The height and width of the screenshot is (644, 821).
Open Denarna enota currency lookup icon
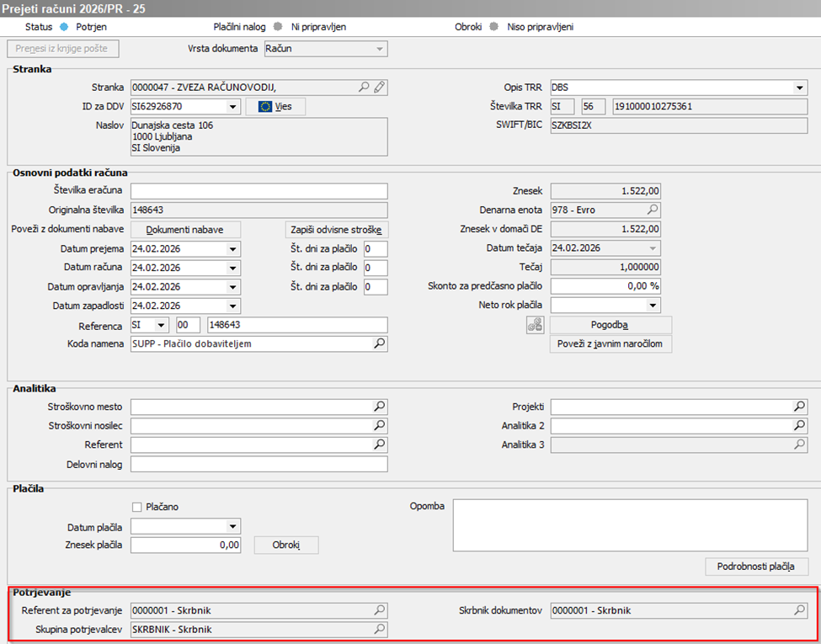point(652,210)
